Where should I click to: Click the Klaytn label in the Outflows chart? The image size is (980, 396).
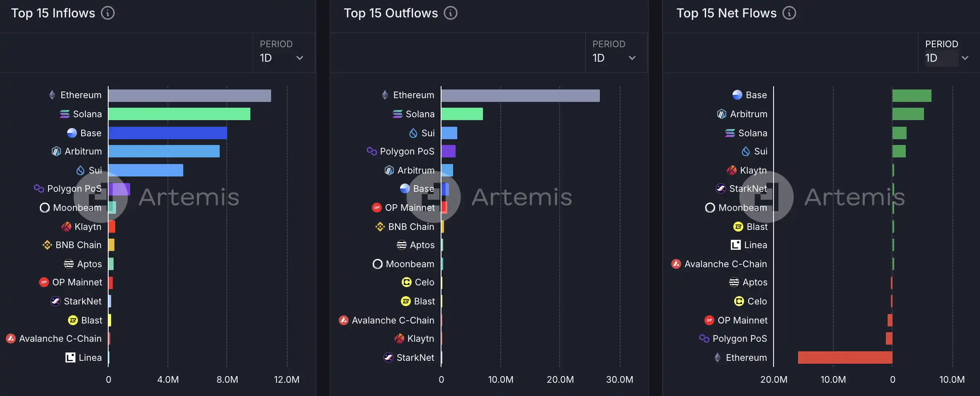point(421,339)
